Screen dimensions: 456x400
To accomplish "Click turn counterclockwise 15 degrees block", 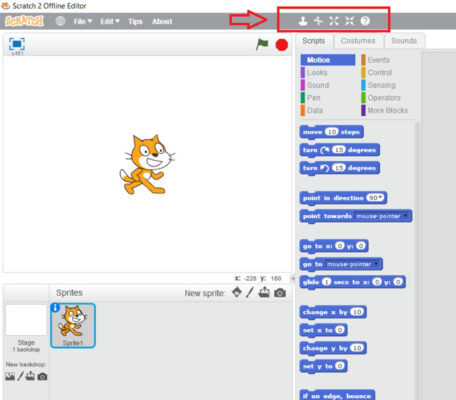I will (x=339, y=168).
